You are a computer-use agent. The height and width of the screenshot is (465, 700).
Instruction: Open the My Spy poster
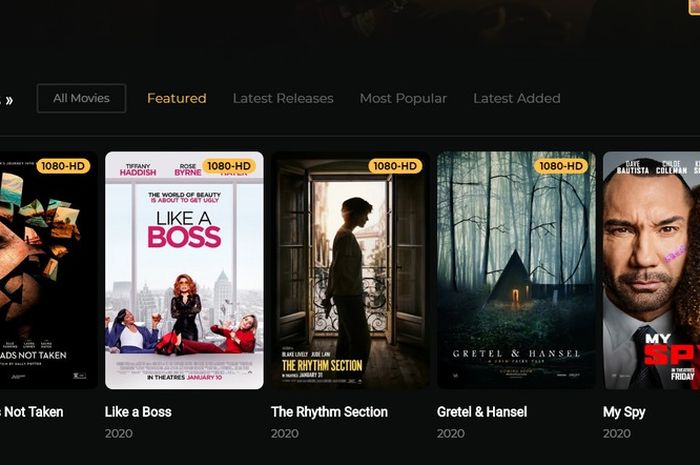point(651,270)
